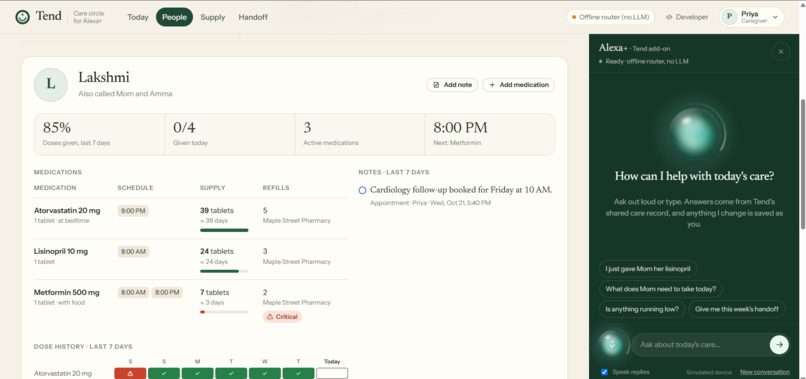Select 'I just gave Mom her lisinopril' suggestion
The image size is (806, 379).
[648, 268]
